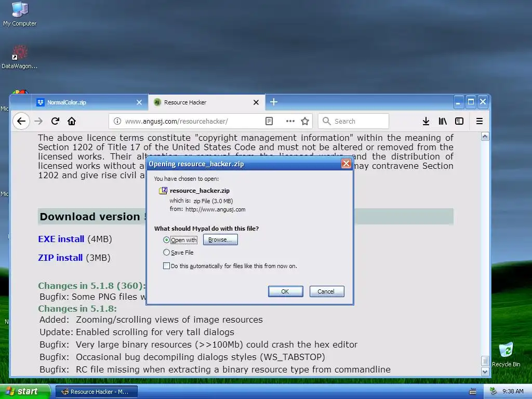The height and width of the screenshot is (399, 532).
Task: Toggle reader view icon in address bar
Action: [269, 121]
